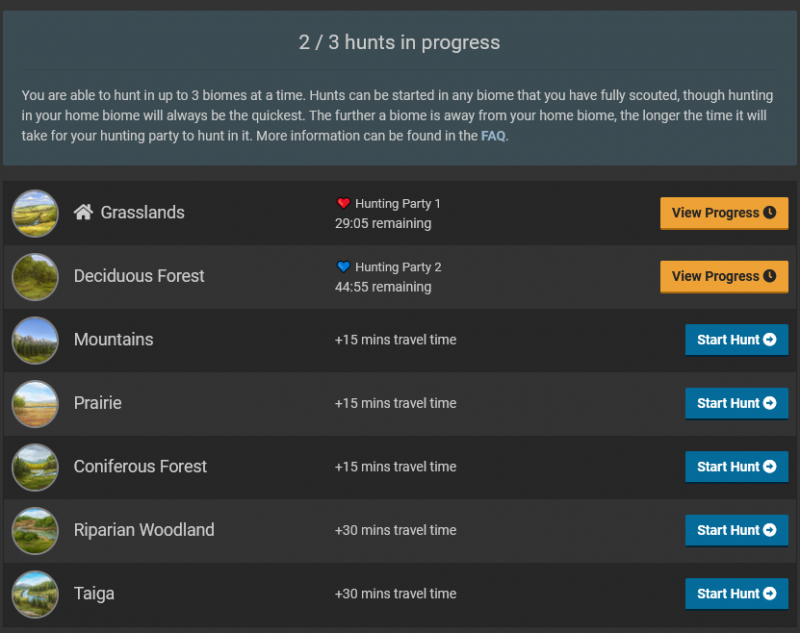The image size is (800, 633).
Task: Start Hunt in the Mountains
Action: pyautogui.click(x=736, y=340)
